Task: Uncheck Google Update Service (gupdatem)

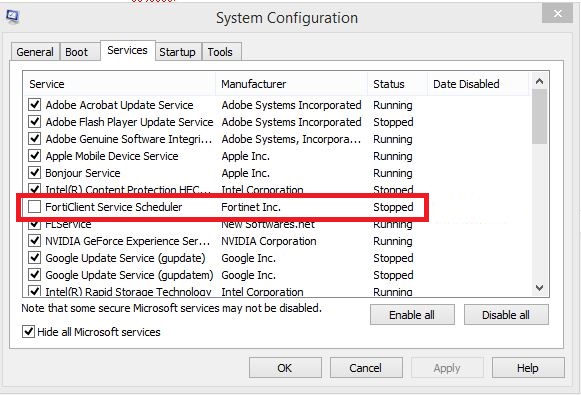Action: click(x=34, y=275)
